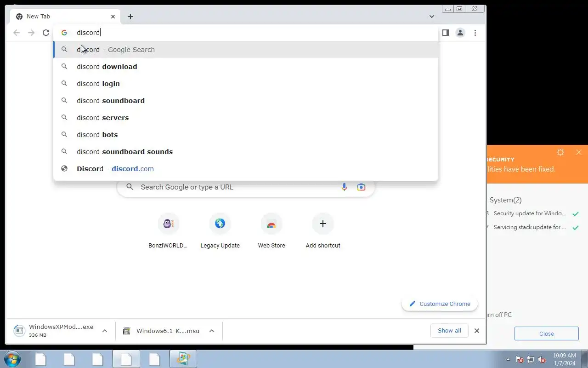
Task: Open the WindowsXPMod exe download item
Action: pos(55,331)
